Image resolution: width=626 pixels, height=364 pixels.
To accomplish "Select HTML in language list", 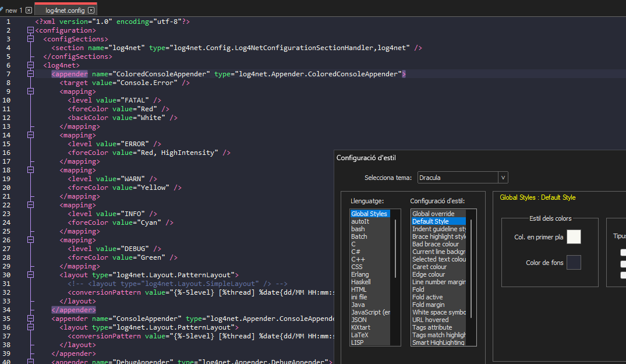I will click(370, 290).
